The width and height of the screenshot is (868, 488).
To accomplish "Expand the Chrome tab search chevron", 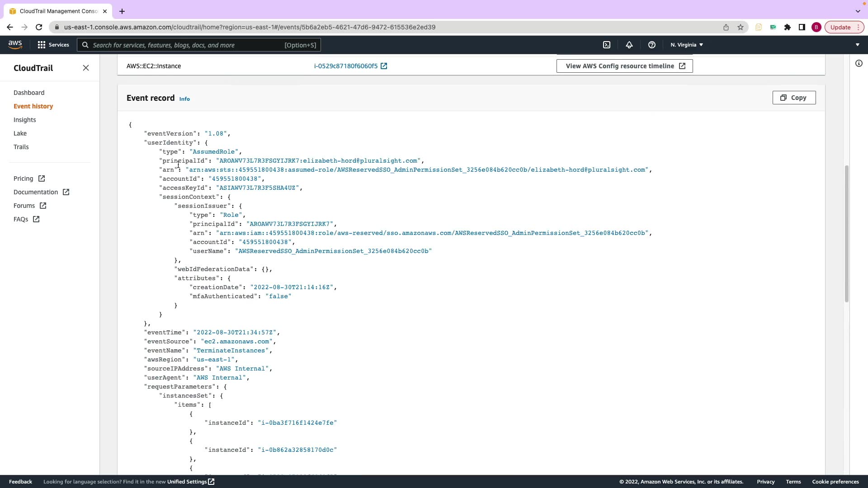I will click(x=858, y=11).
